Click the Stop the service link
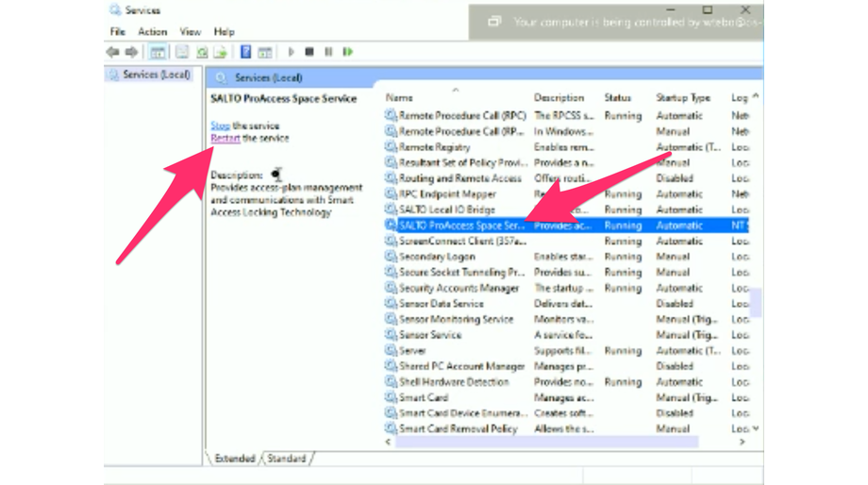The width and height of the screenshot is (868, 485). coord(220,125)
